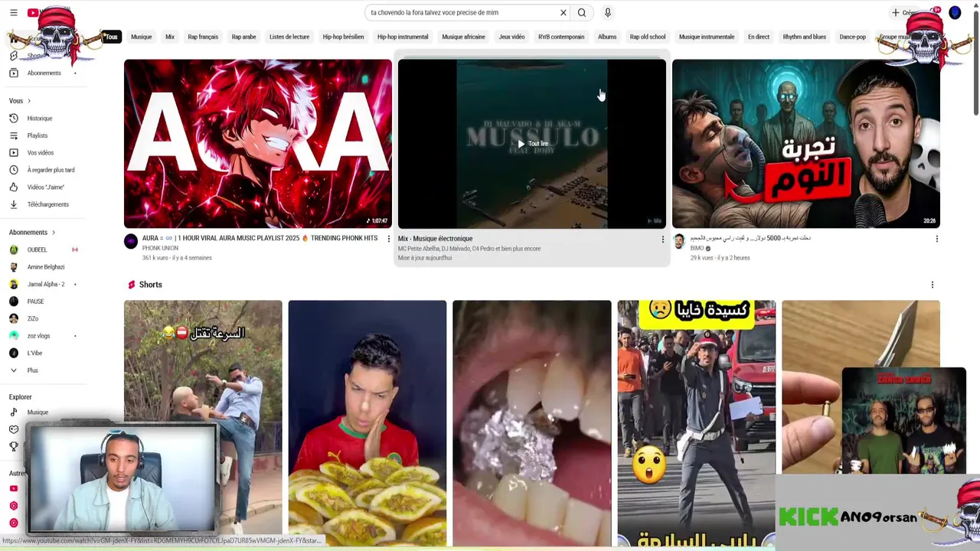Open options menu for AURA video
The height and width of the screenshot is (551, 980).
[x=389, y=239]
